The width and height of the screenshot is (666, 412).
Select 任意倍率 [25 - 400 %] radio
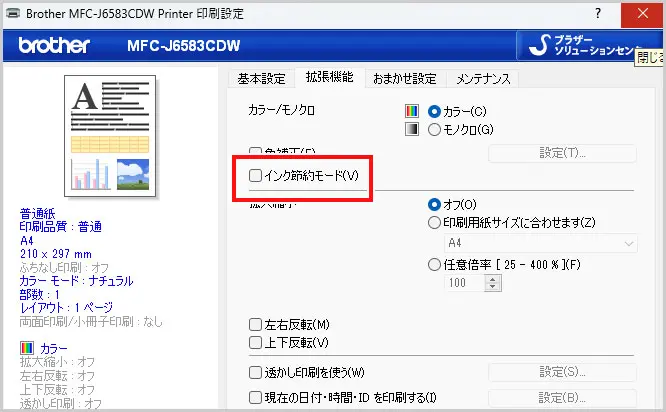[434, 265]
